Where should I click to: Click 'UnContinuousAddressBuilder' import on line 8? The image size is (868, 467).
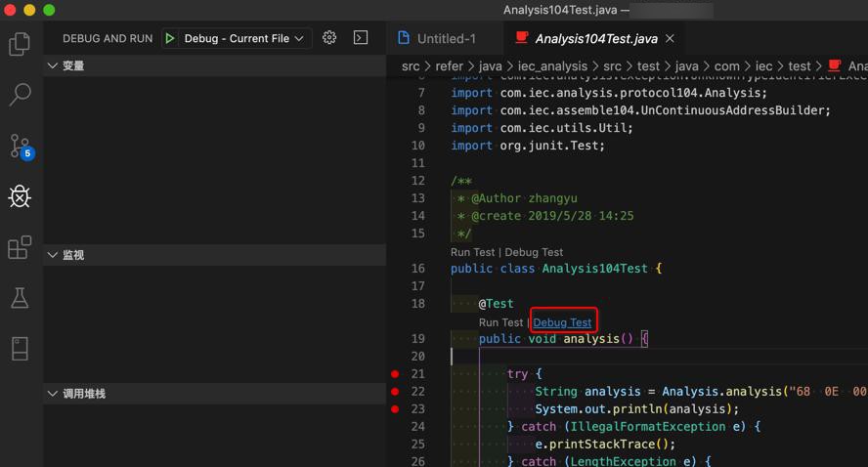735,110
